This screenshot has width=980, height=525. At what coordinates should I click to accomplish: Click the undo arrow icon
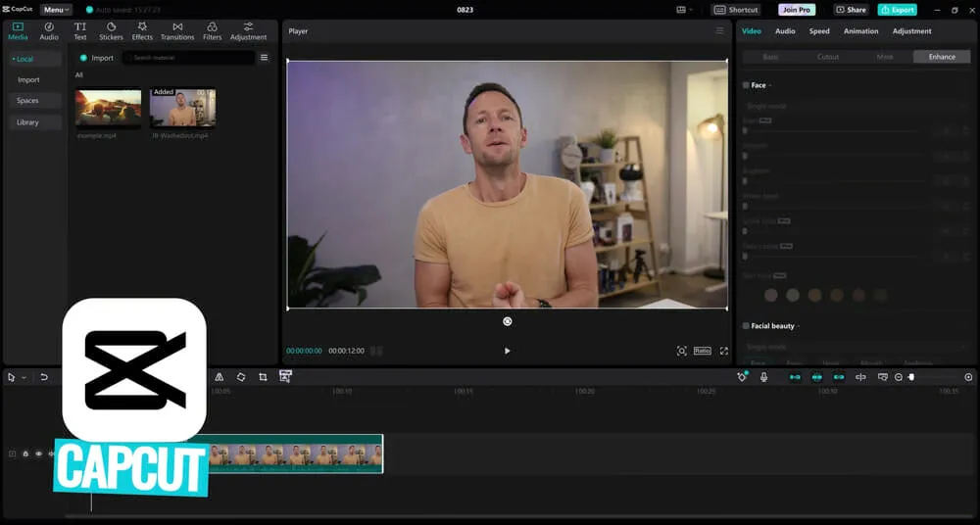coord(44,377)
